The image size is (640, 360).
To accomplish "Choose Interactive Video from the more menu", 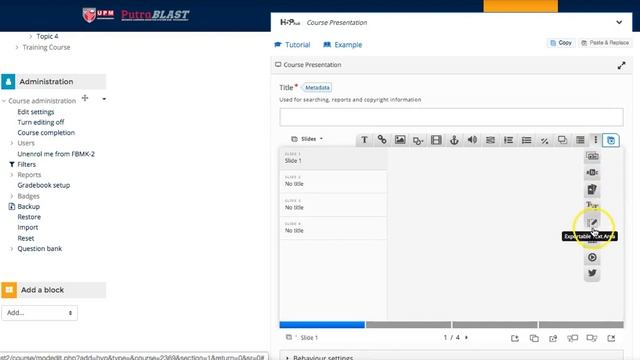I will point(592,257).
